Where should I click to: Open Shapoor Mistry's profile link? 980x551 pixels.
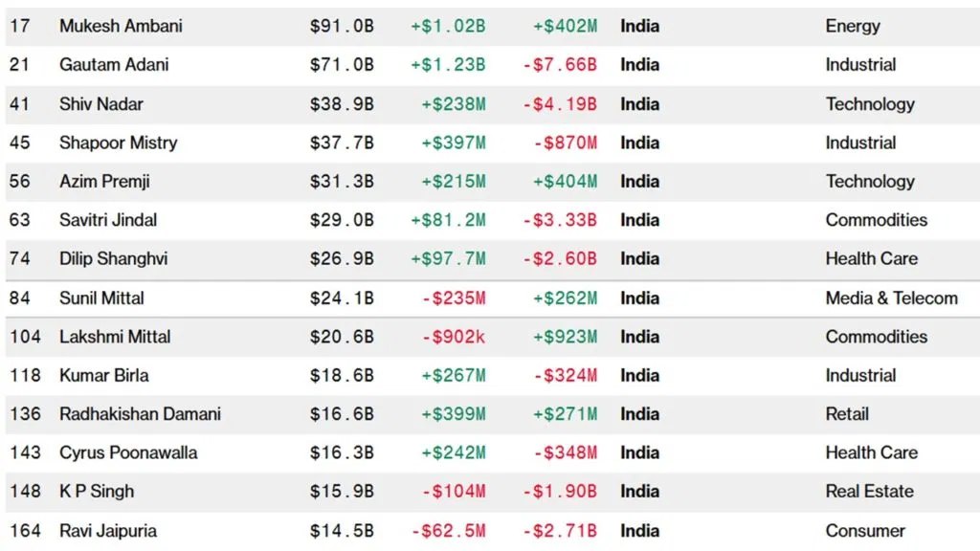[118, 143]
